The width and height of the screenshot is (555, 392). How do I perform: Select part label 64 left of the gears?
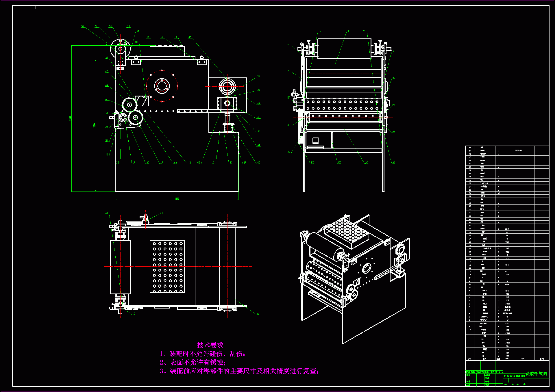tap(107, 86)
